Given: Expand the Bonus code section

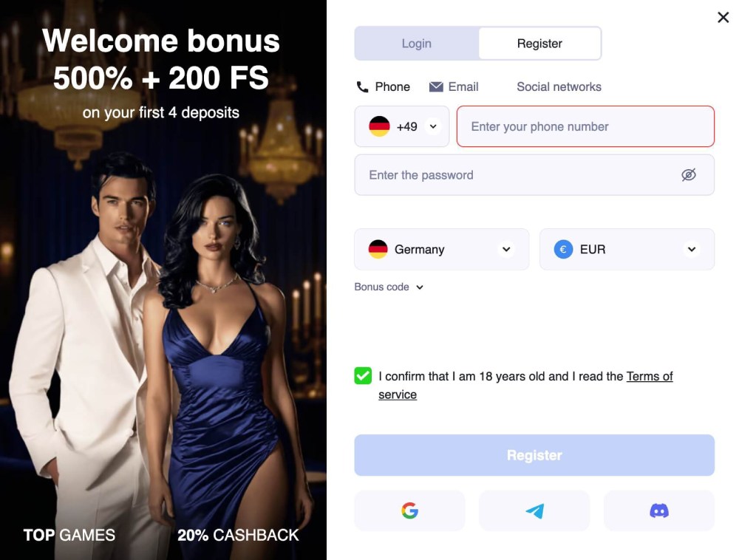Looking at the screenshot, I should (389, 287).
